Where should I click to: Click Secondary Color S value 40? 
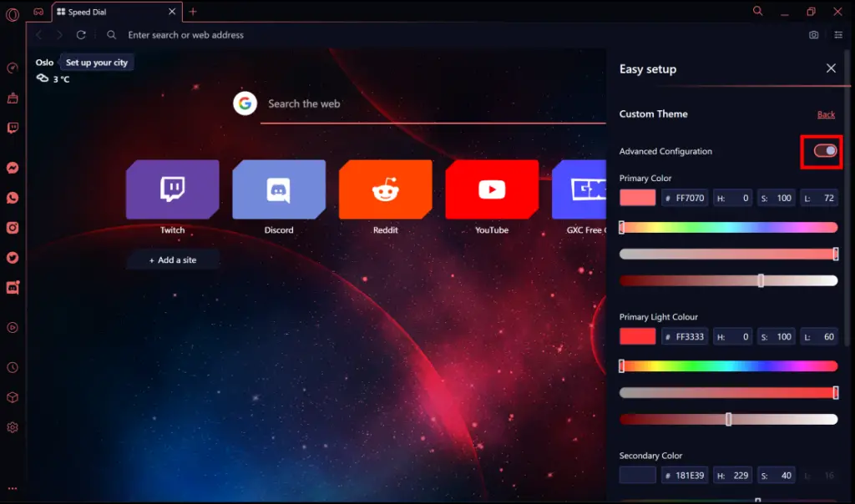[777, 475]
